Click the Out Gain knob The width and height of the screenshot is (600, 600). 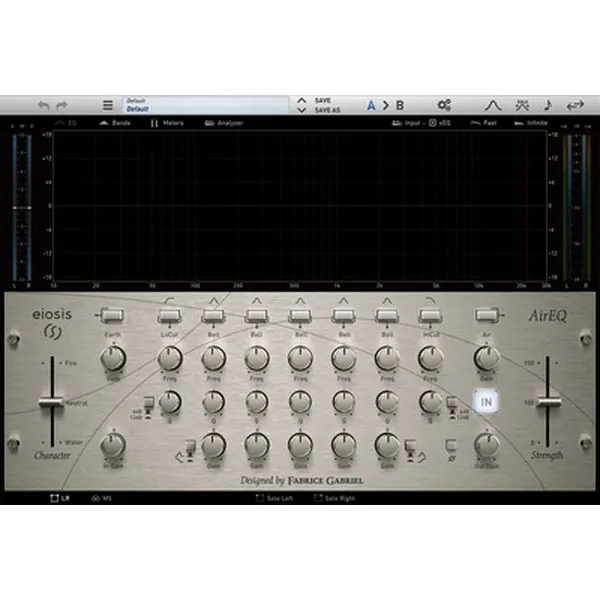[487, 446]
